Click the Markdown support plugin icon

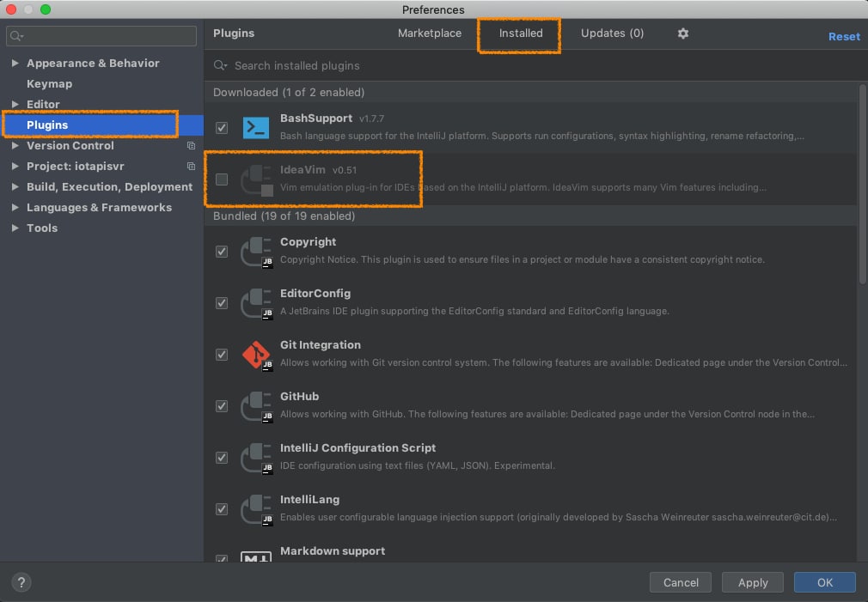256,556
